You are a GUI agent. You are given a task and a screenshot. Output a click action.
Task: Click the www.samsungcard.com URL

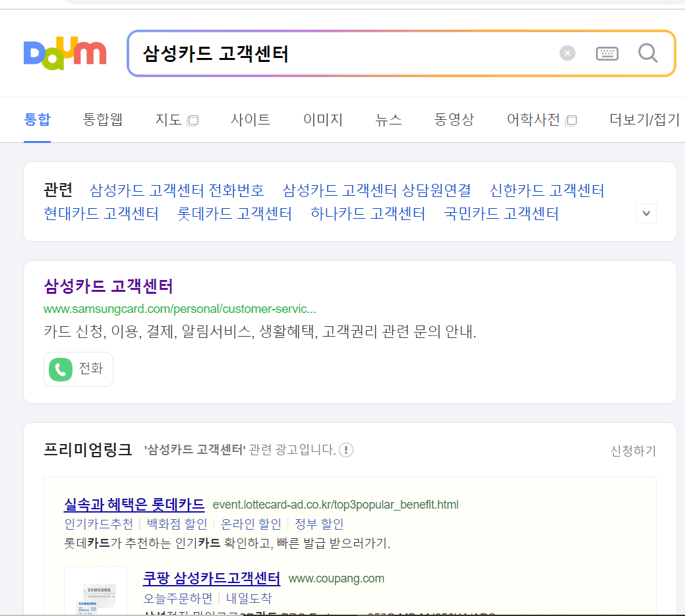(x=179, y=309)
